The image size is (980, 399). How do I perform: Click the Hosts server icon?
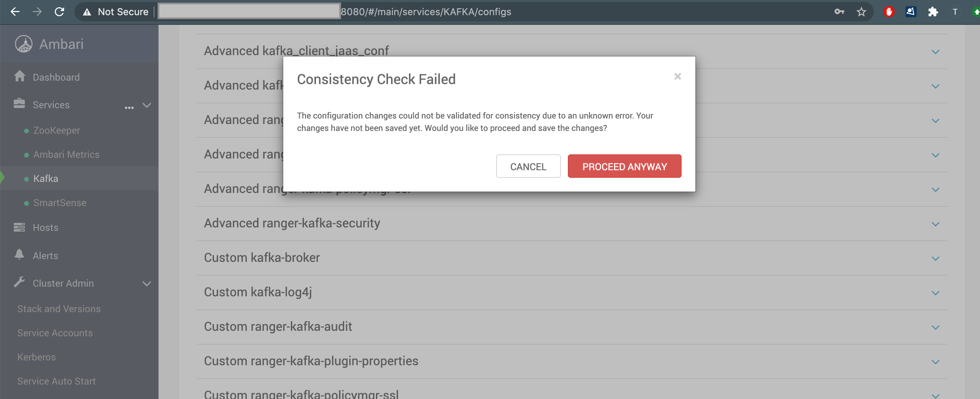pyautogui.click(x=19, y=227)
